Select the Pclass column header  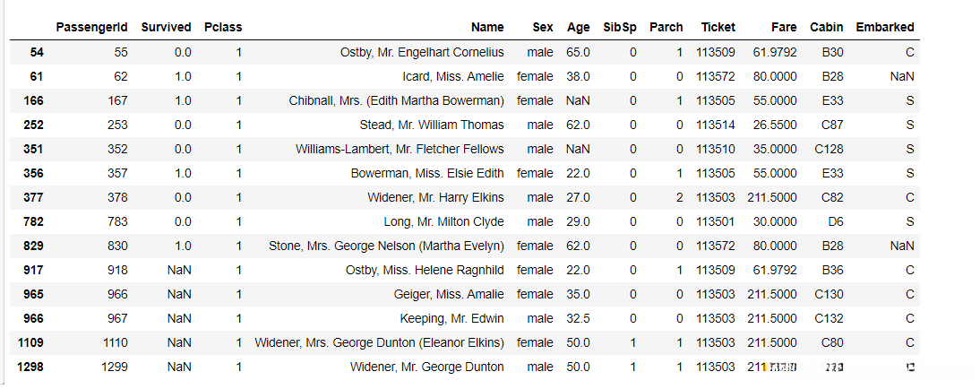point(223,28)
